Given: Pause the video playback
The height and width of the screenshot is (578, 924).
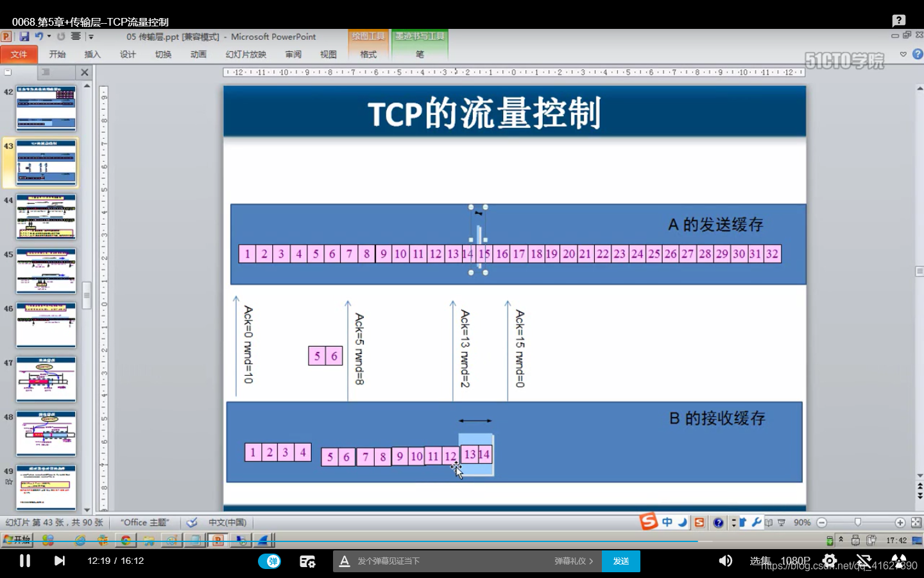Looking at the screenshot, I should tap(25, 561).
